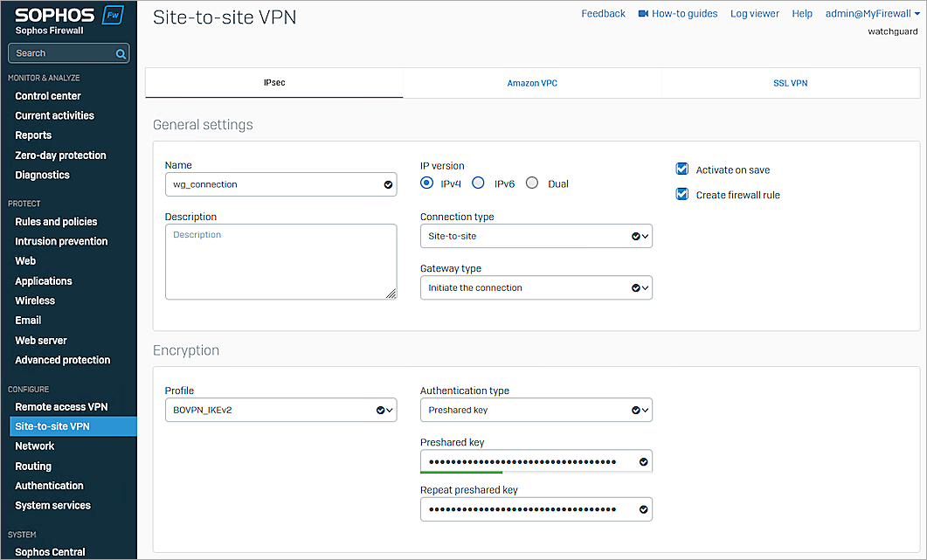Select the IPv6 radio button
Screen dimensions: 927x560
pos(478,183)
